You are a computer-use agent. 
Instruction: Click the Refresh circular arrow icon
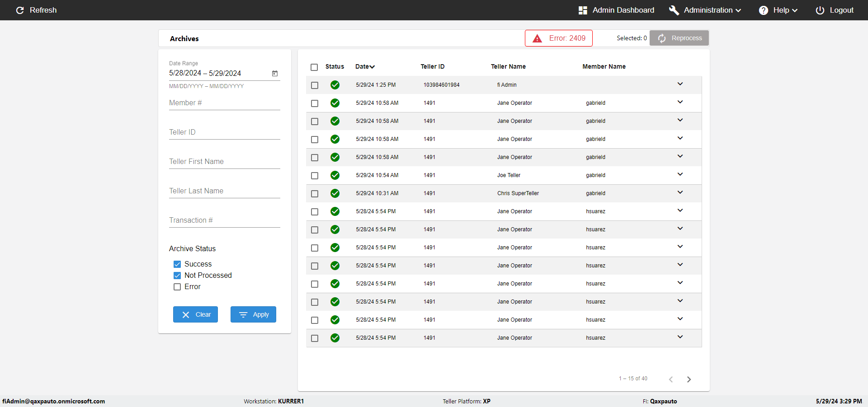point(20,10)
